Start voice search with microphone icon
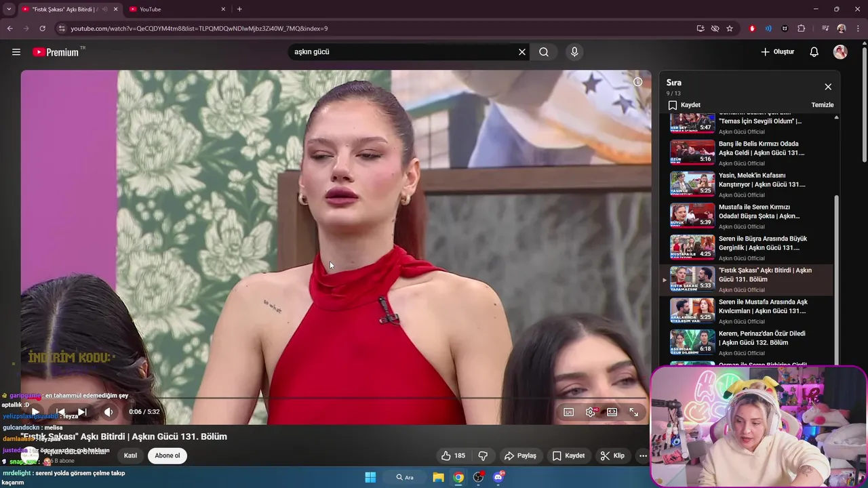The width and height of the screenshot is (868, 488). pos(574,52)
